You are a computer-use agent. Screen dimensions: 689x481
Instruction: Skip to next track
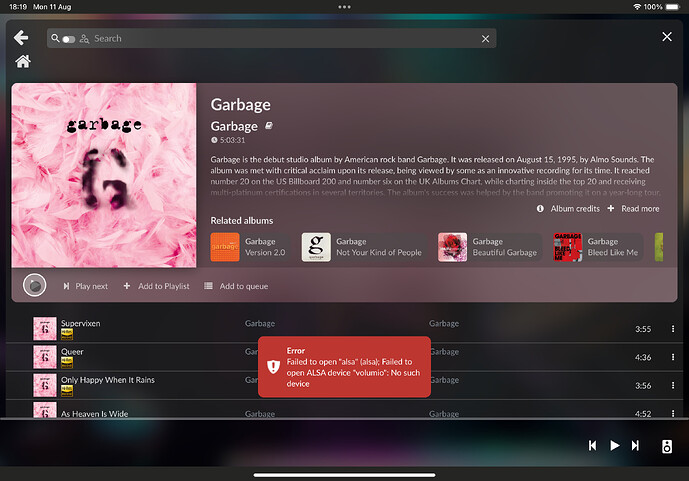pos(635,445)
